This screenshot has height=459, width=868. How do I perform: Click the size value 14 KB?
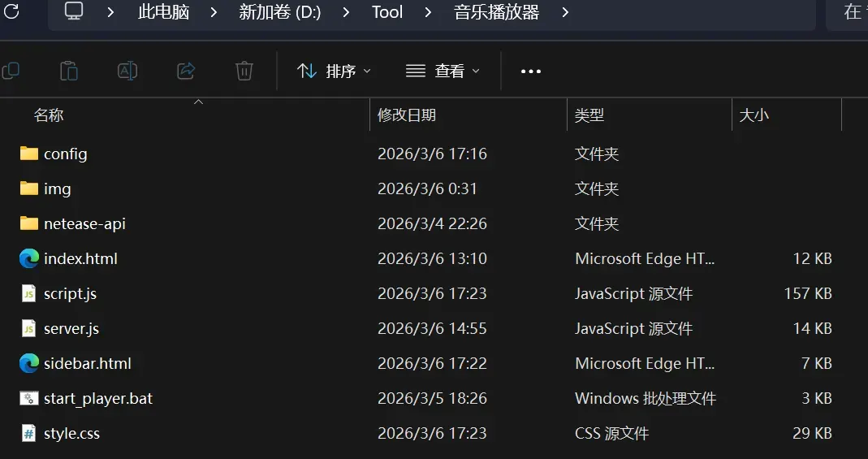(813, 328)
